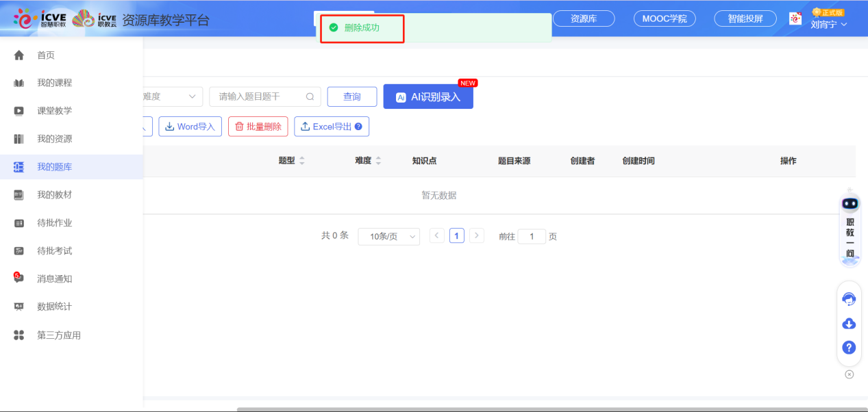Open customer service headset icon
868x412 pixels.
[849, 299]
